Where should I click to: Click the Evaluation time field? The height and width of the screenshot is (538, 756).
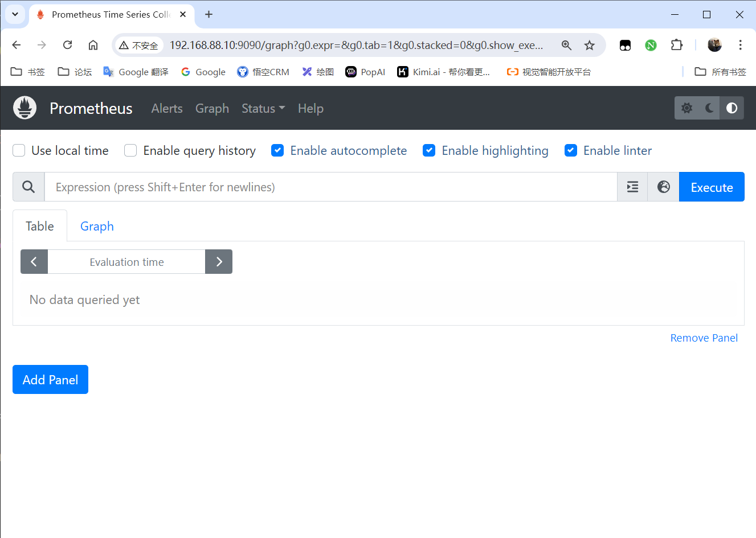(x=126, y=262)
